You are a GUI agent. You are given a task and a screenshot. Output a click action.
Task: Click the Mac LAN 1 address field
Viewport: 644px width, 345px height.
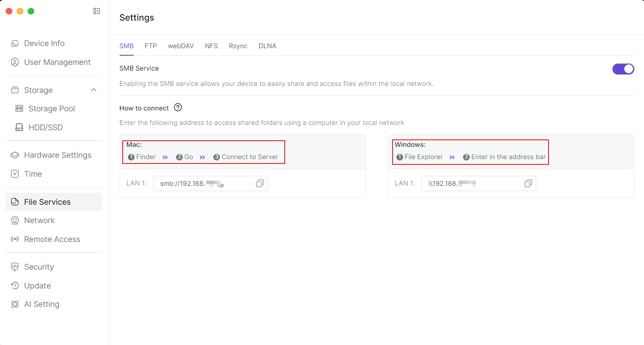point(202,184)
